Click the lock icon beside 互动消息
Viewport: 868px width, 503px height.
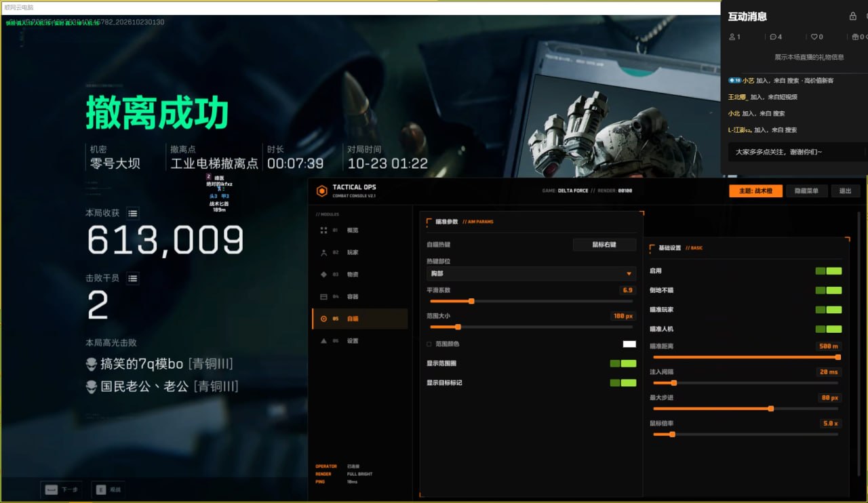pyautogui.click(x=853, y=16)
